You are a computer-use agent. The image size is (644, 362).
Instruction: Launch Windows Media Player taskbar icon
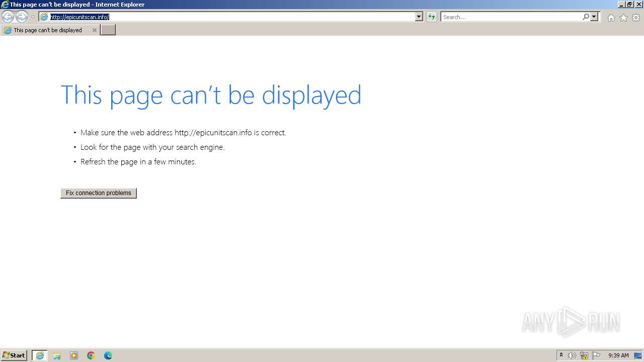coord(74,355)
